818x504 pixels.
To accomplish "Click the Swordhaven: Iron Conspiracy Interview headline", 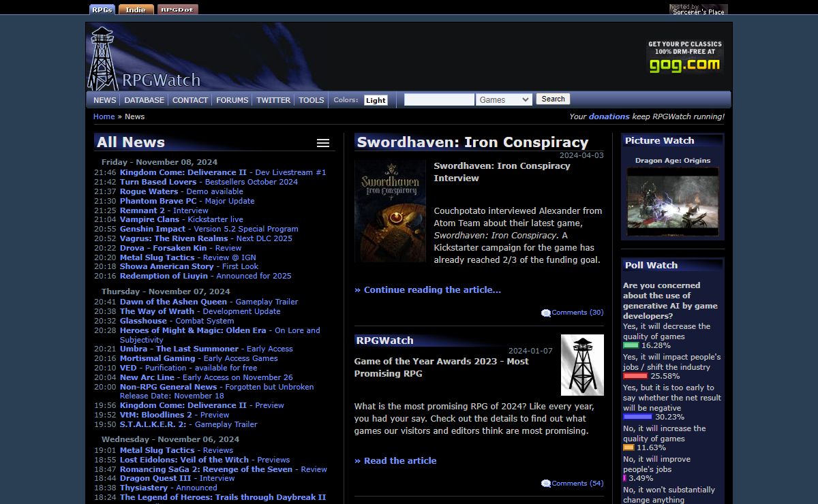I will 502,172.
